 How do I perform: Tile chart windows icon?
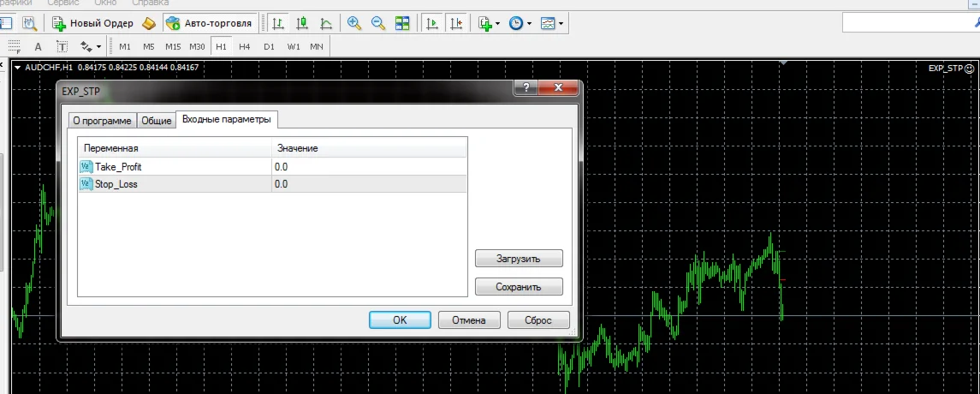pyautogui.click(x=402, y=24)
